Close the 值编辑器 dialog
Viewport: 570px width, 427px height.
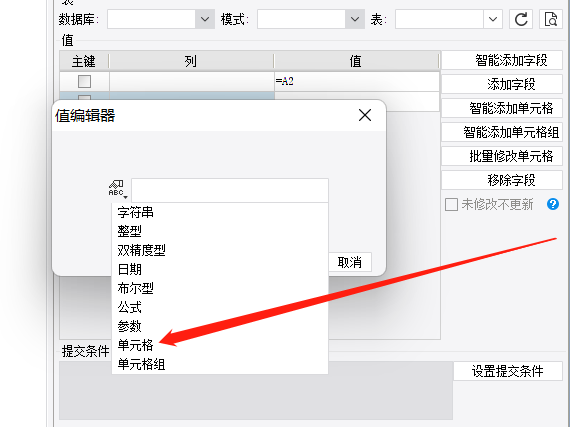pos(365,115)
